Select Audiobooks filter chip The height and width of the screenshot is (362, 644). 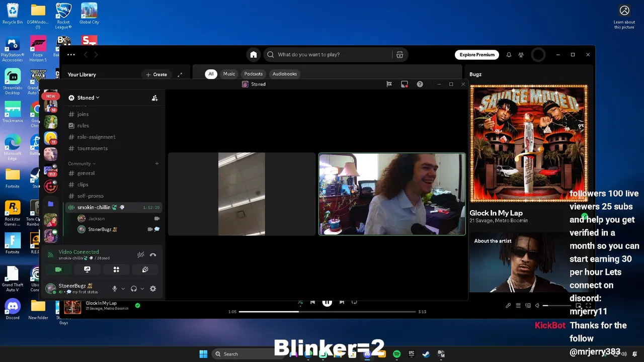(285, 74)
